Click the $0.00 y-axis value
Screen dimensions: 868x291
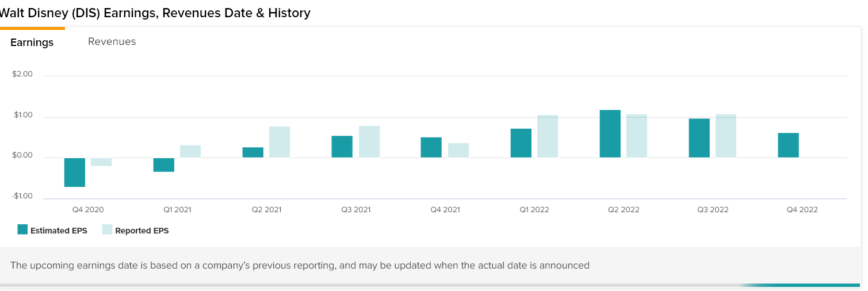click(22, 156)
